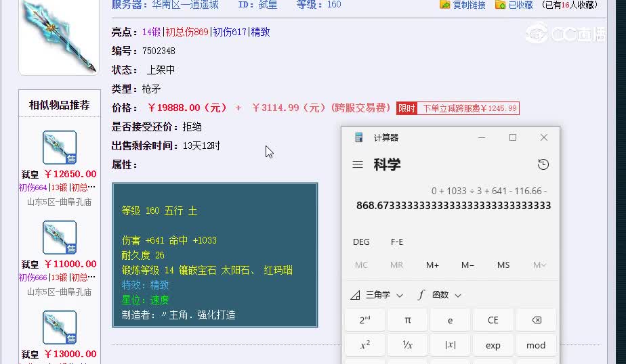Click the 初总伤869 highlight tag
Viewport: 626px width, 364px height.
tap(187, 32)
